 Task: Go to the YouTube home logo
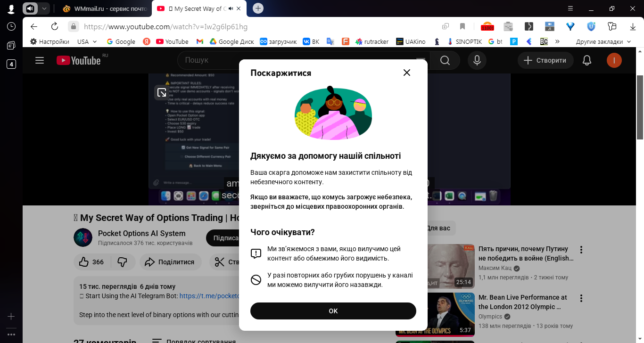[x=79, y=60]
